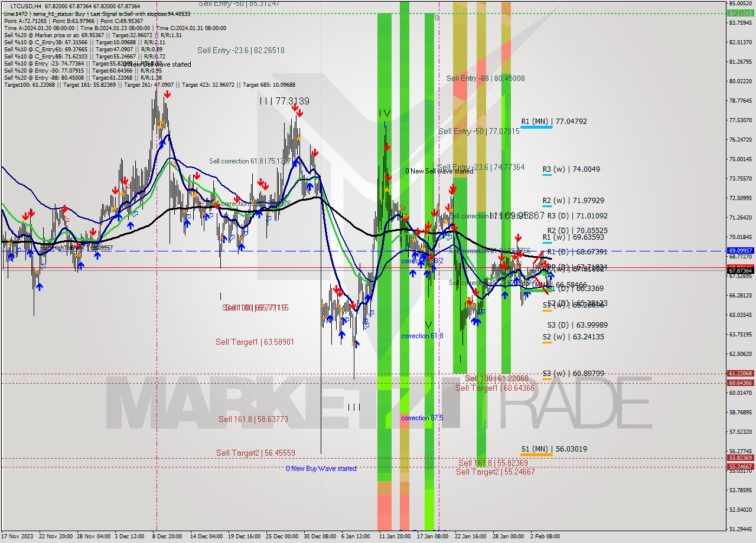Click the 80.02220 price axis value
The width and height of the screenshot is (756, 543).
[741, 81]
